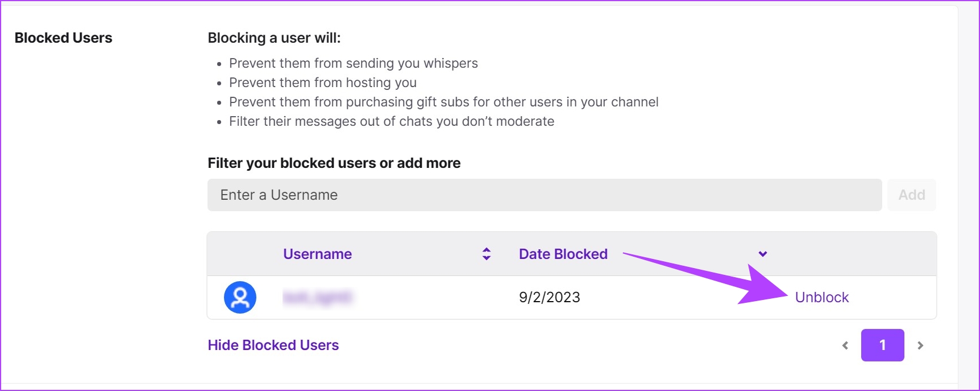
Task: Sort the list with Username sort arrows
Action: [x=487, y=254]
